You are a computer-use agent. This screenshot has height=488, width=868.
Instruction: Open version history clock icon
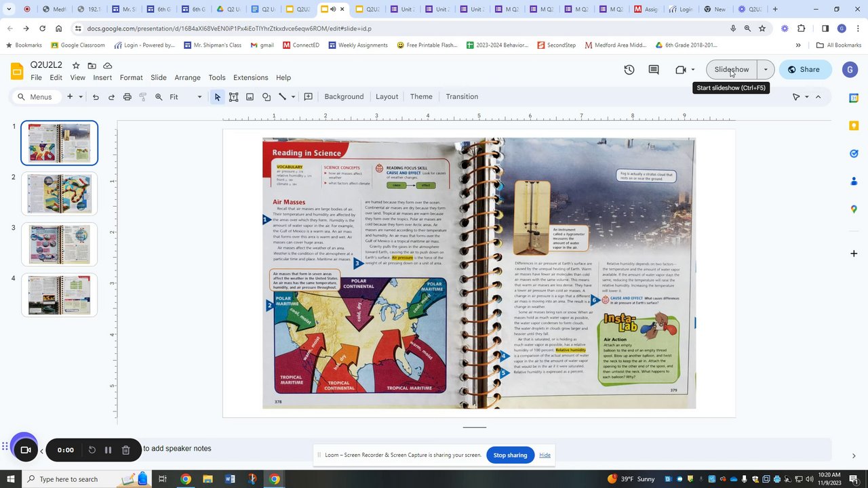pyautogui.click(x=629, y=69)
